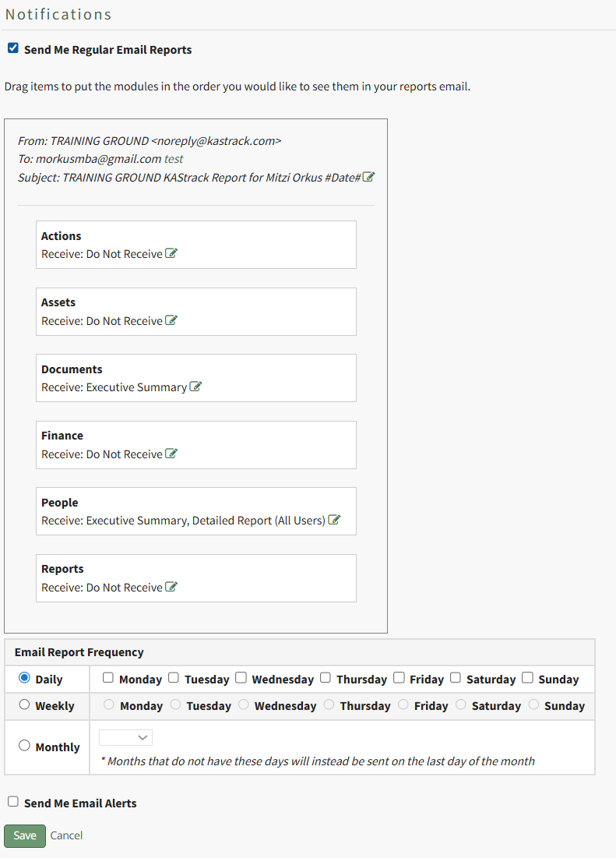Select the Weekly frequency radio button
Image resolution: width=616 pixels, height=858 pixels.
coord(24,704)
